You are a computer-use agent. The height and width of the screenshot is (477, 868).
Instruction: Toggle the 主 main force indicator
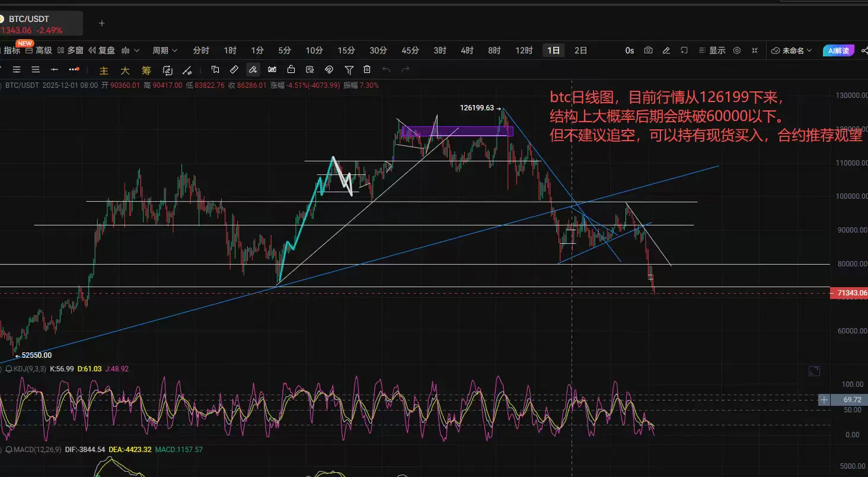(x=104, y=70)
